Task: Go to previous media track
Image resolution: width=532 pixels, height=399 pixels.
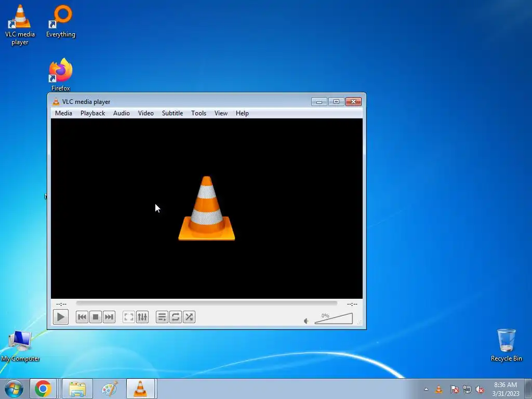Action: (82, 317)
